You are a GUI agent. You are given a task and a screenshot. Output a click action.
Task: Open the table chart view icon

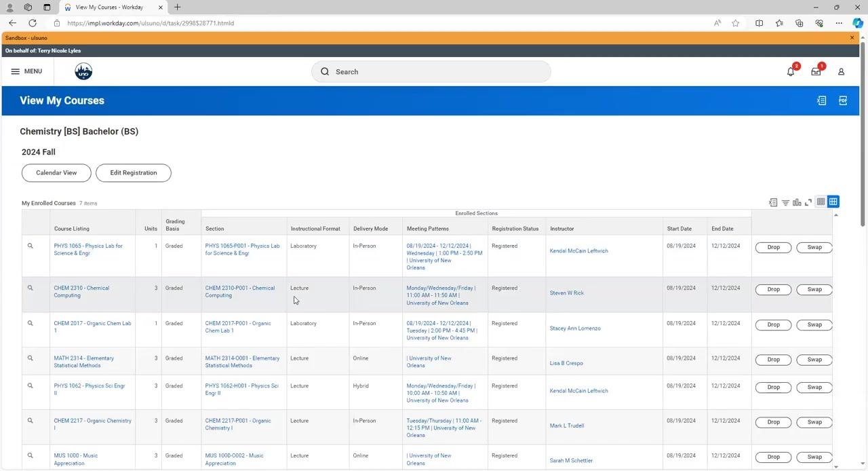(x=797, y=202)
